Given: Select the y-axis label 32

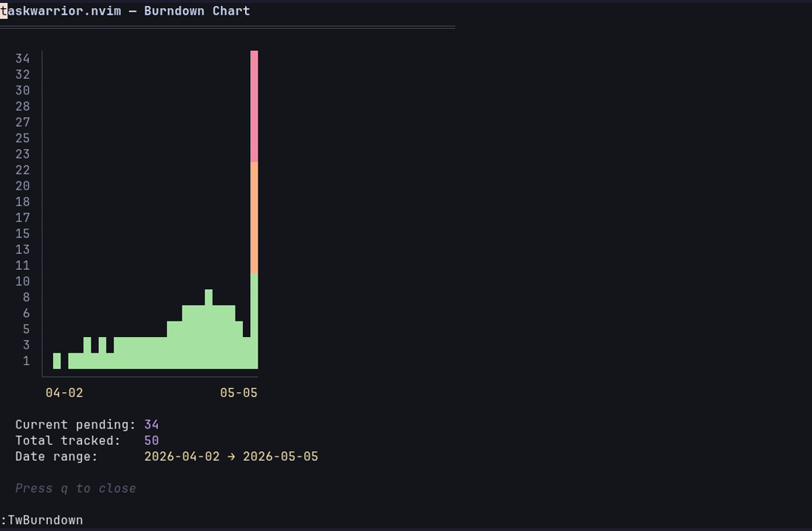Looking at the screenshot, I should coord(23,74).
